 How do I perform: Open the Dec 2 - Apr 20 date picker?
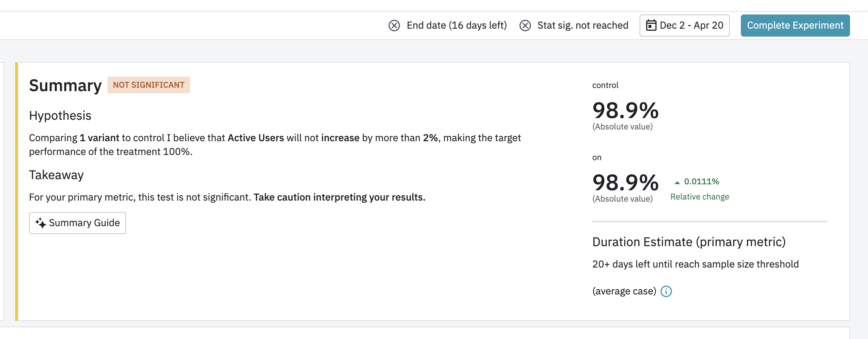684,26
